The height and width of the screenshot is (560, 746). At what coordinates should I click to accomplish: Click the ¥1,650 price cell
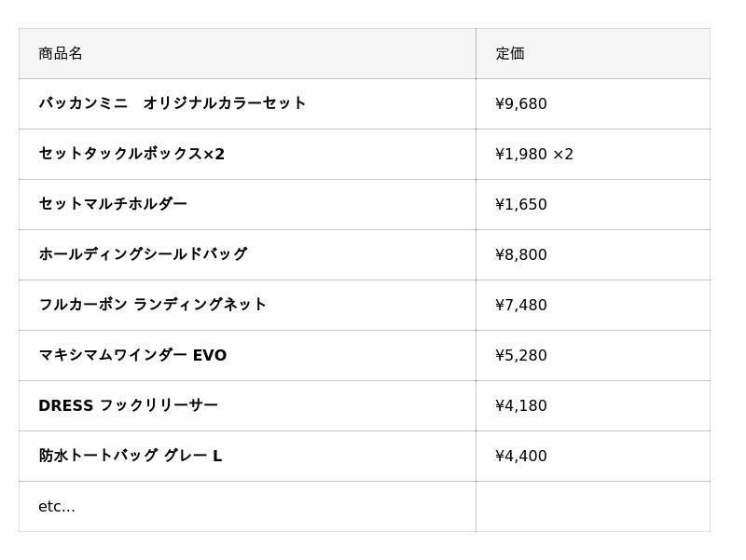point(521,205)
